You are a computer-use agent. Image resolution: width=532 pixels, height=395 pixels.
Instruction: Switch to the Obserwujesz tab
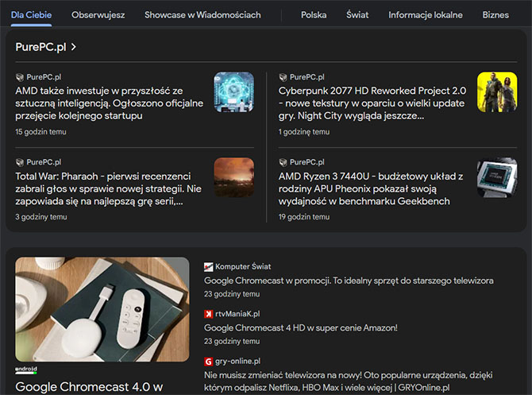[x=98, y=15]
